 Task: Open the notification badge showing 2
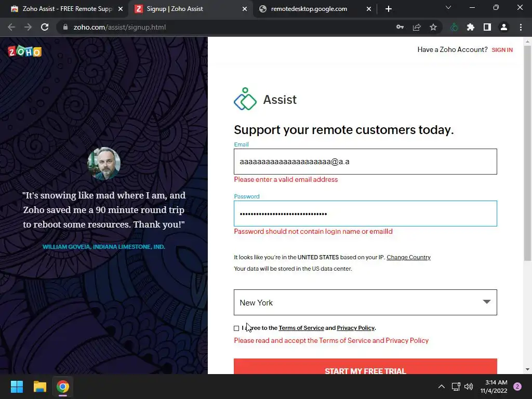click(x=517, y=387)
